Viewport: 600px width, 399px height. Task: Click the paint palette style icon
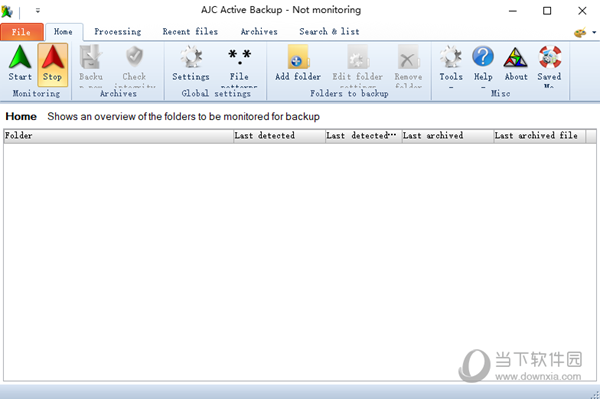click(x=580, y=33)
